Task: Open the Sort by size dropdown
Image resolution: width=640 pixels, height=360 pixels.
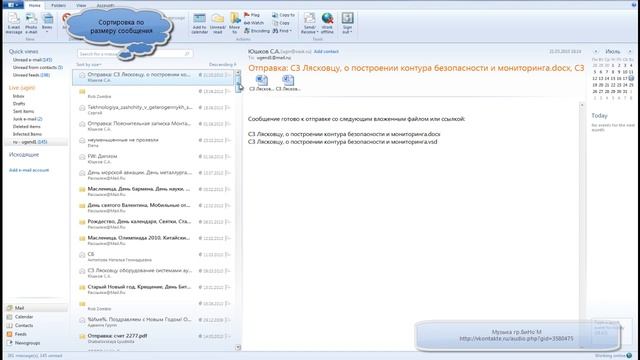Action: (89, 64)
